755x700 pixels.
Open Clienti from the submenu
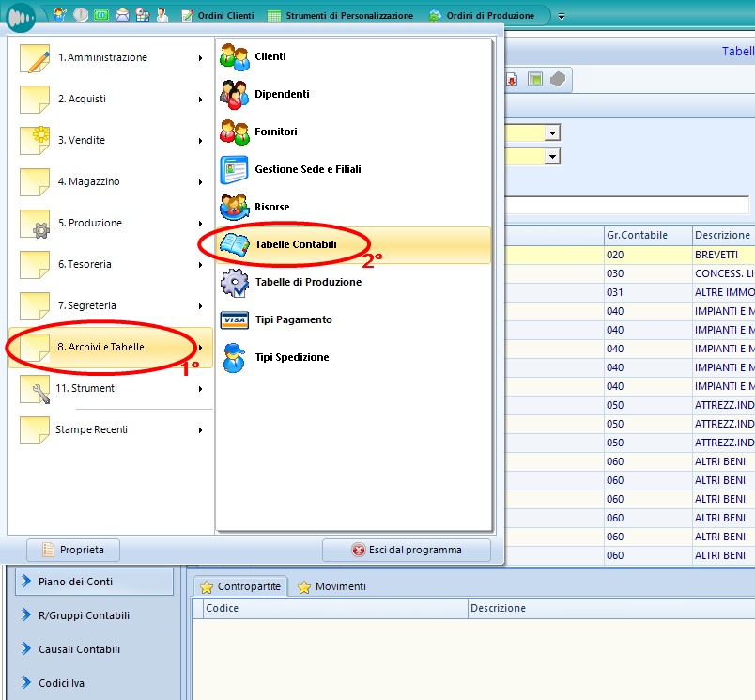click(x=270, y=56)
